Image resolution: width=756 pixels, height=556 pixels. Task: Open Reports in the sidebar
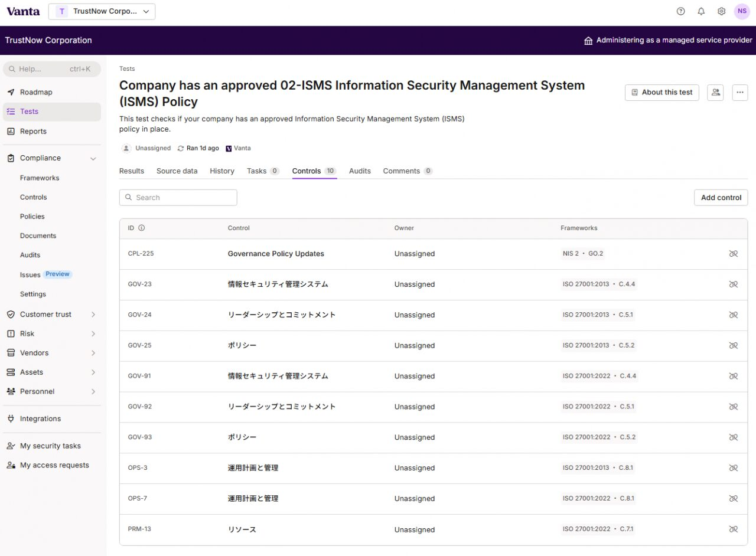pos(51,132)
